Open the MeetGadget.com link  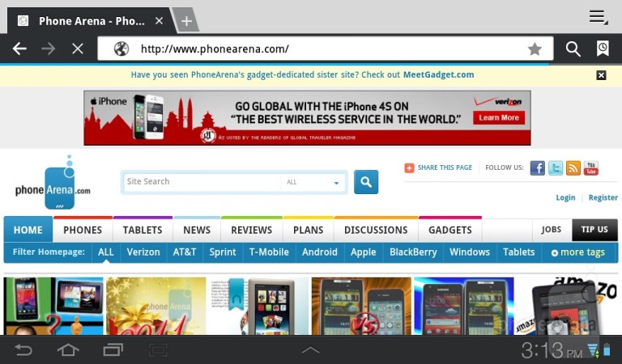click(x=438, y=75)
